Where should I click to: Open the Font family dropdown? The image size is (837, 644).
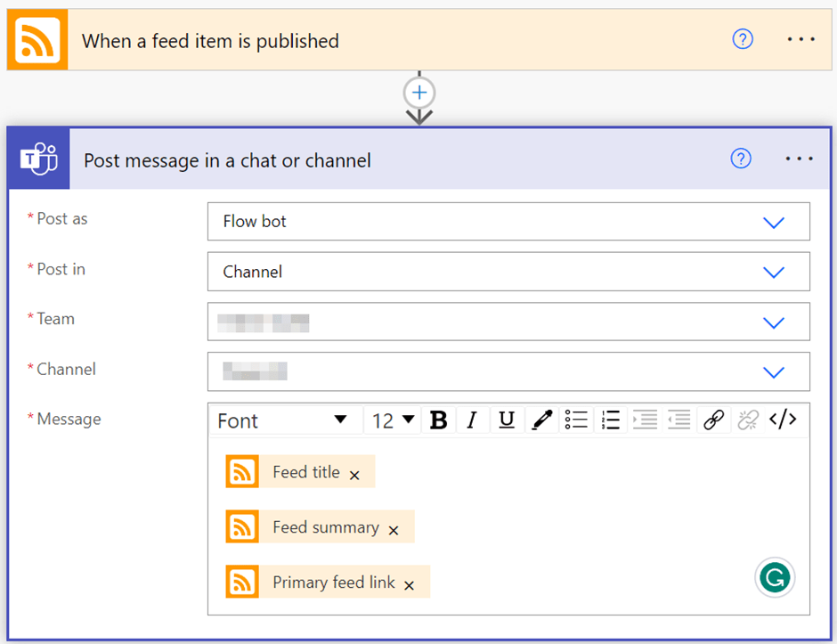pyautogui.click(x=285, y=420)
